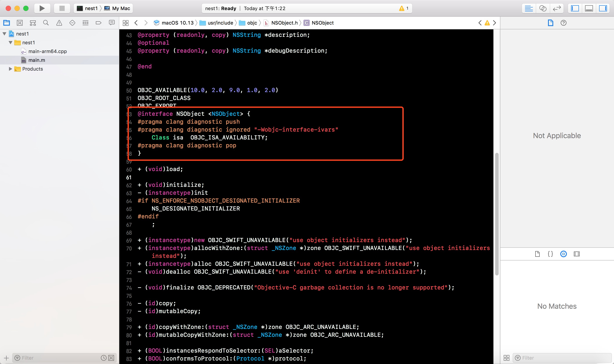
Task: Toggle the Utilities inspector panel
Action: tap(603, 8)
